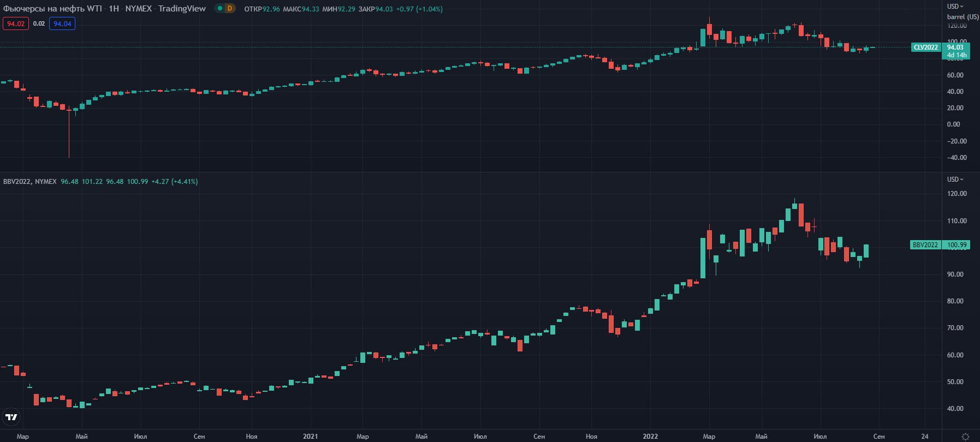Image resolution: width=980 pixels, height=442 pixels.
Task: Click NYMEX exchange in the WTI legend
Action: point(139,9)
